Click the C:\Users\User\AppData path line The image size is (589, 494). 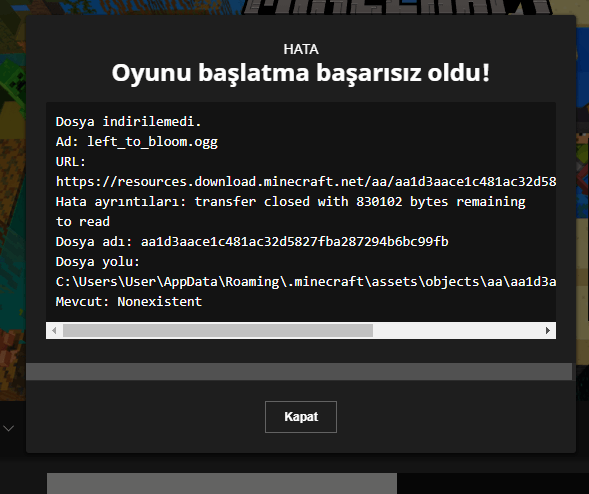[306, 282]
